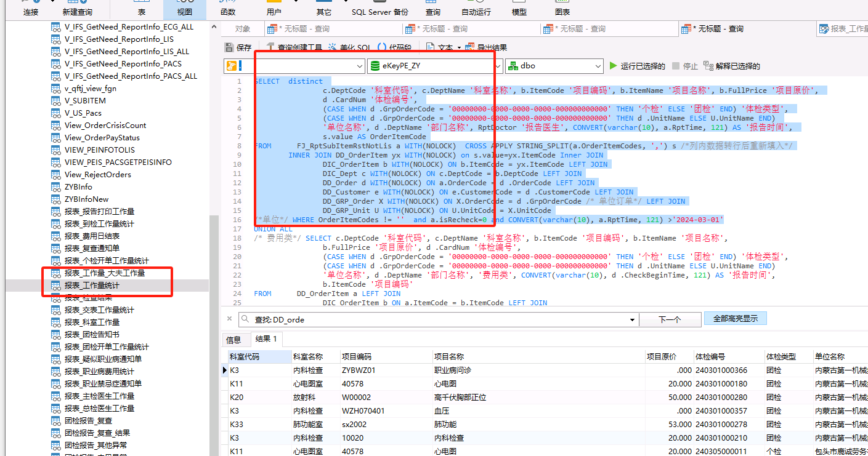Click the 连接 connection button

30,9
